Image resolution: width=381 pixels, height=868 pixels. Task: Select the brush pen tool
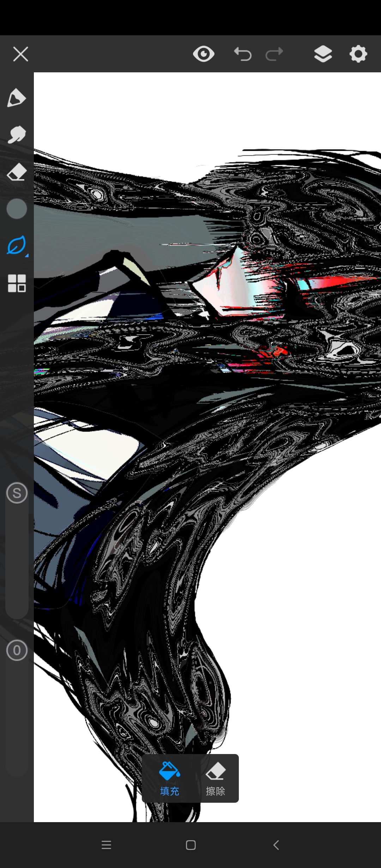(x=17, y=98)
